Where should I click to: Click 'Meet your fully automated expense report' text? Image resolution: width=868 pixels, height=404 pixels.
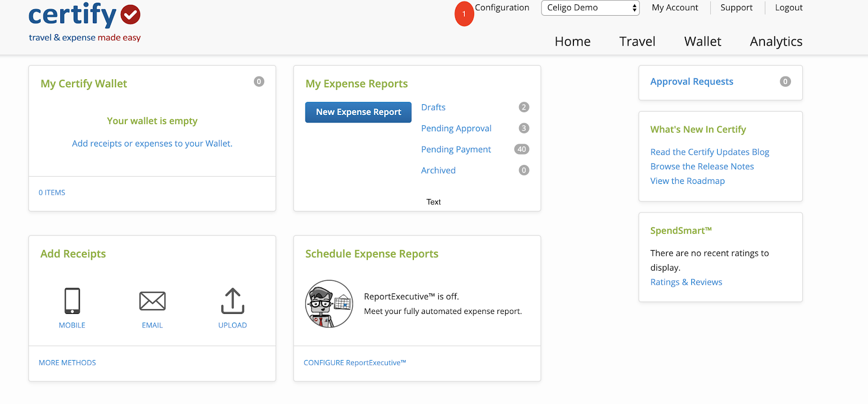[x=443, y=311]
